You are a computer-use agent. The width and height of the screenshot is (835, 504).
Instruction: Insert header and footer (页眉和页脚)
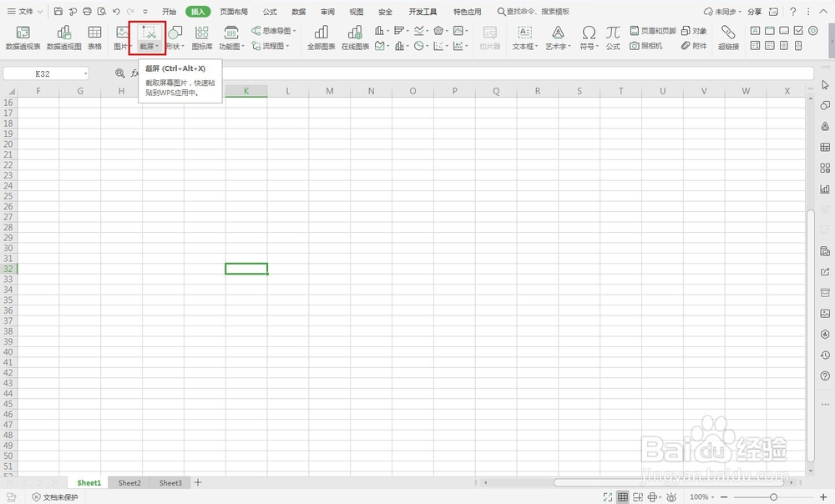pyautogui.click(x=653, y=31)
